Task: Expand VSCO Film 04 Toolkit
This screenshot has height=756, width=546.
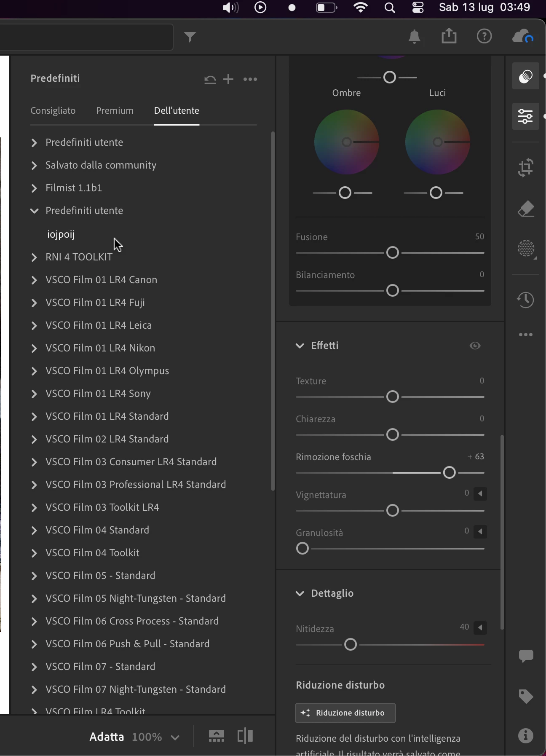Action: click(34, 553)
